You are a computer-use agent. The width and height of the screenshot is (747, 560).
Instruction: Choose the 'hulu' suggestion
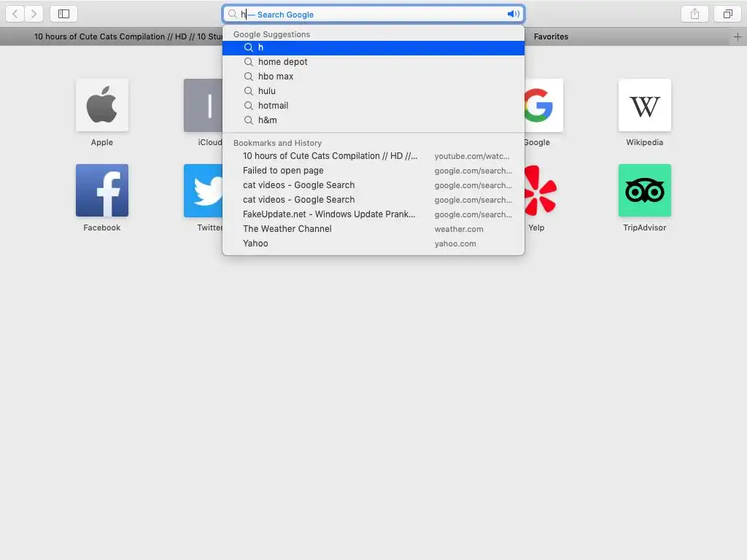click(373, 91)
